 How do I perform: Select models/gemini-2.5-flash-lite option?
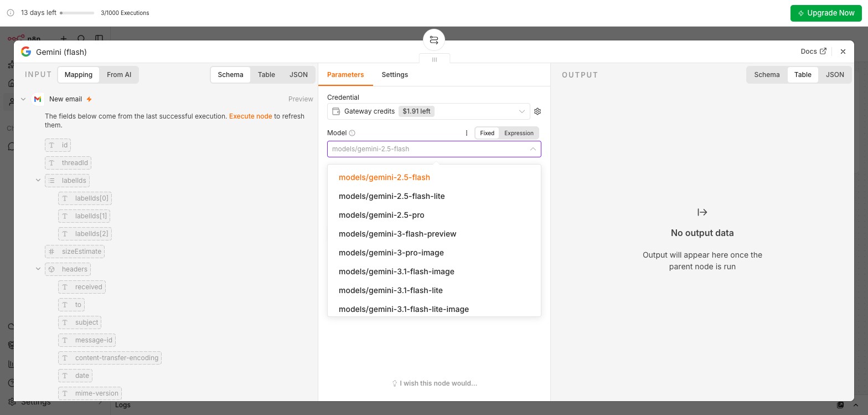point(434,196)
